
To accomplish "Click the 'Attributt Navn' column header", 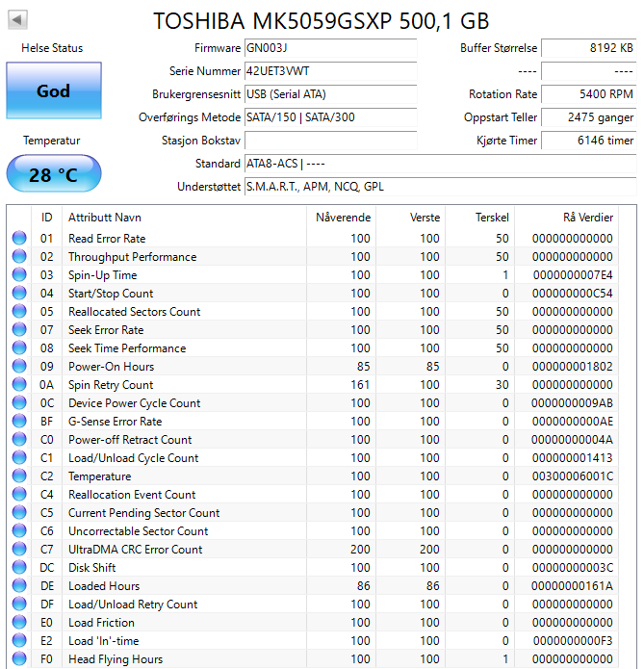I will pos(104,218).
